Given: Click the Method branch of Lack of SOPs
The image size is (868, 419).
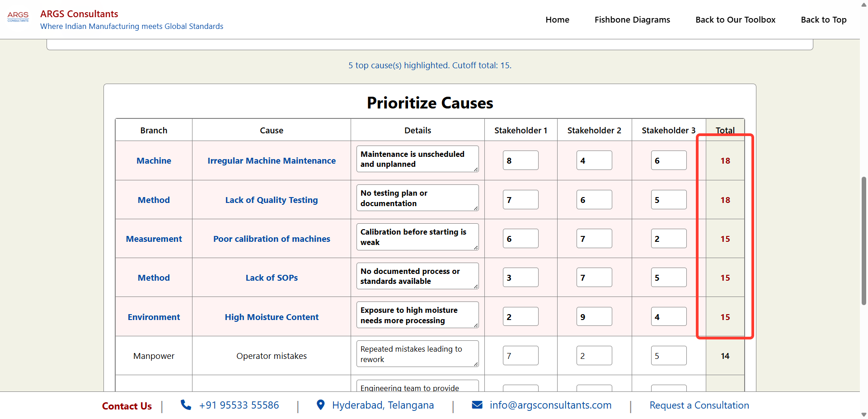Looking at the screenshot, I should (154, 278).
